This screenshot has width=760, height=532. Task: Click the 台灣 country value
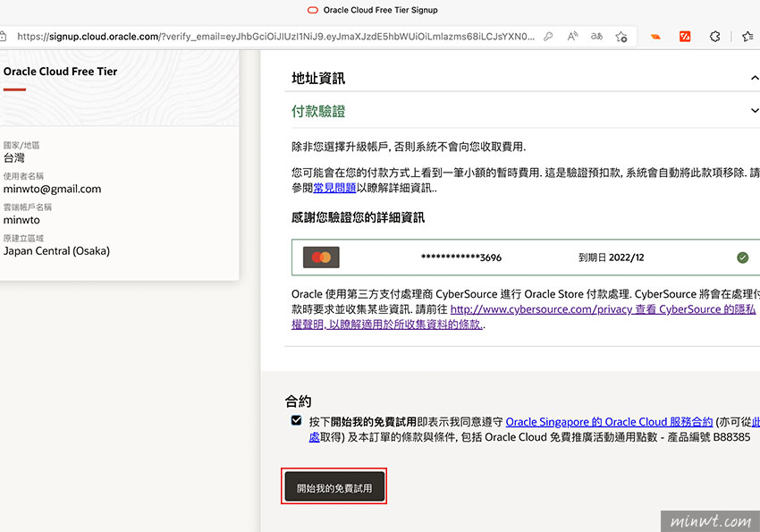point(13,158)
